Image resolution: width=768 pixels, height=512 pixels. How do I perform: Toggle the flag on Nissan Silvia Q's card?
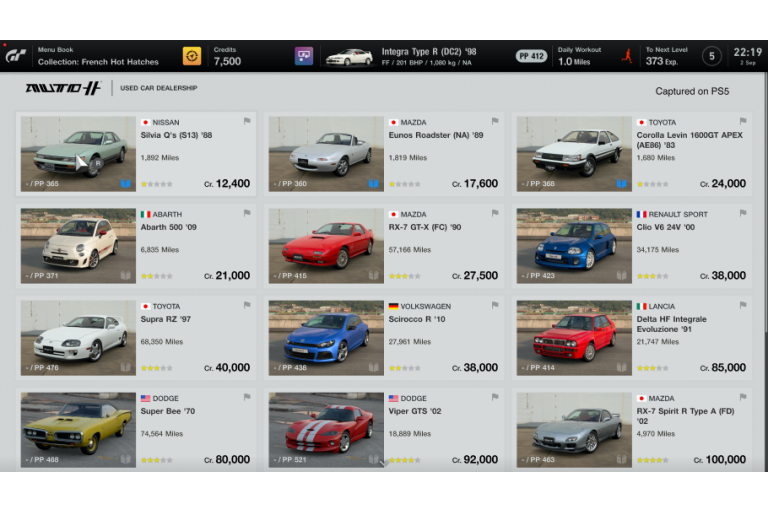pos(247,121)
